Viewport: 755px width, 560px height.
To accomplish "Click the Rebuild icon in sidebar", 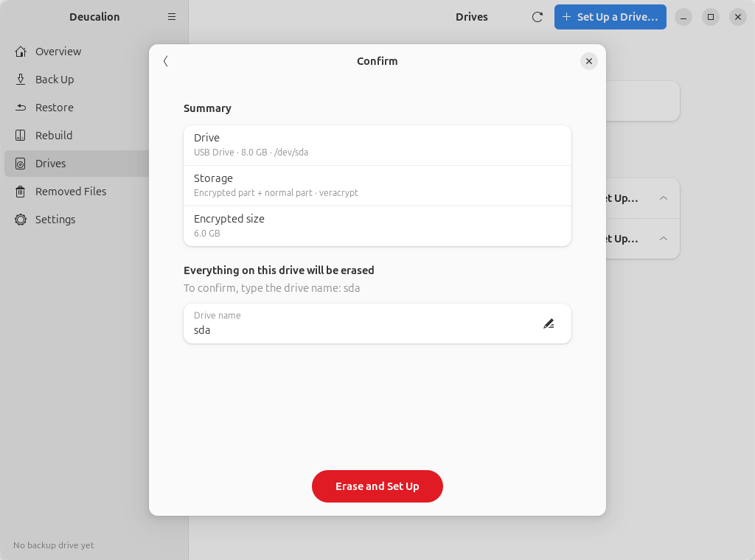I will [x=20, y=135].
